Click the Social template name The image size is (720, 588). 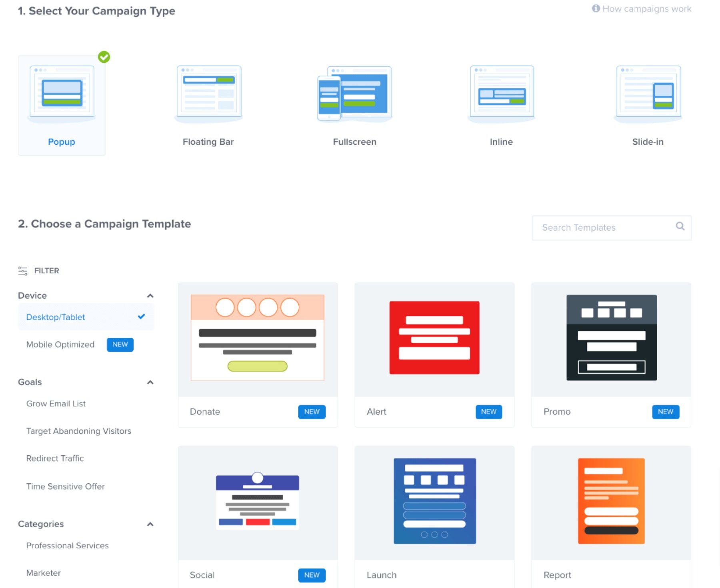click(x=202, y=575)
